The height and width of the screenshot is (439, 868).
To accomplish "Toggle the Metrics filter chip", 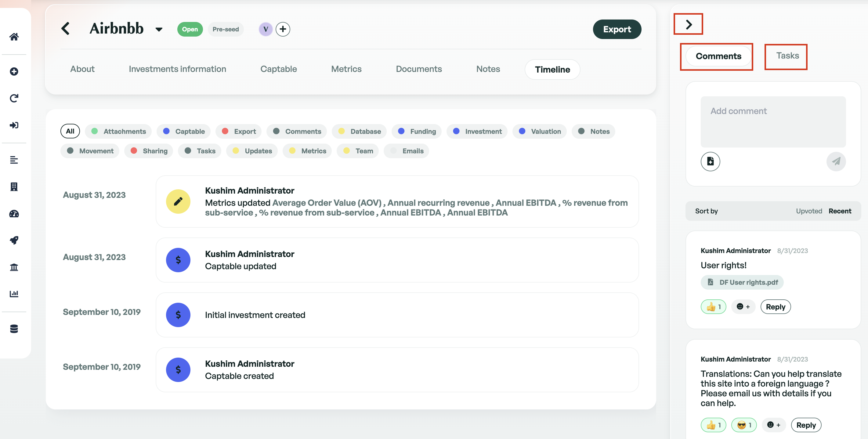I will (307, 151).
